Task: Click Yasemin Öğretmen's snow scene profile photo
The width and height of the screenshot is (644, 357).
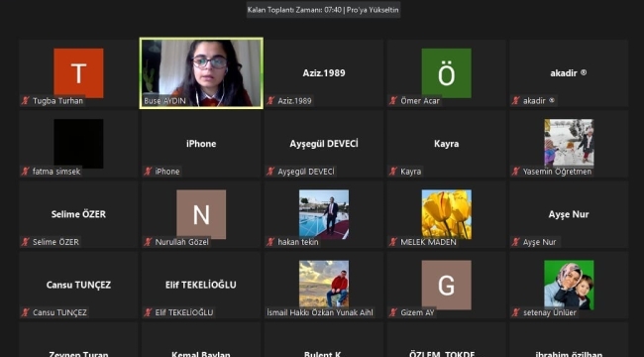Action: point(569,143)
